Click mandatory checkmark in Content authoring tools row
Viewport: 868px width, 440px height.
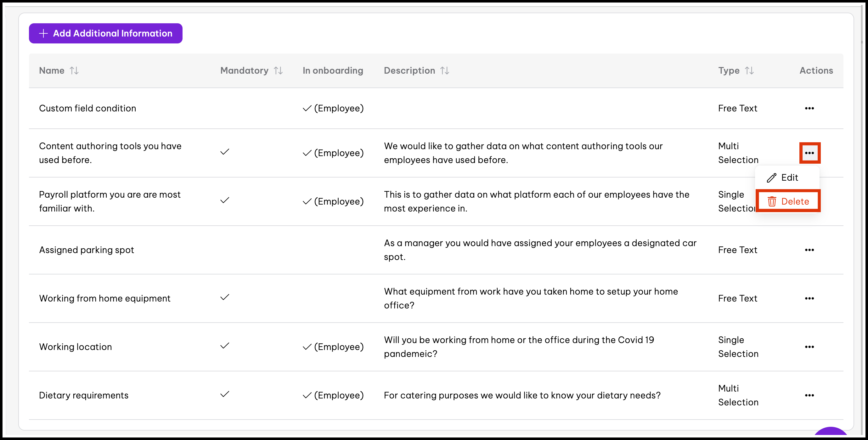225,152
